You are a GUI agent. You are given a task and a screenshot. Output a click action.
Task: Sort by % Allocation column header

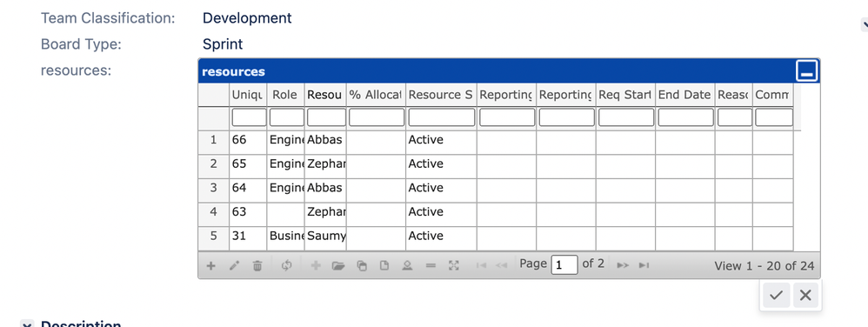(376, 95)
